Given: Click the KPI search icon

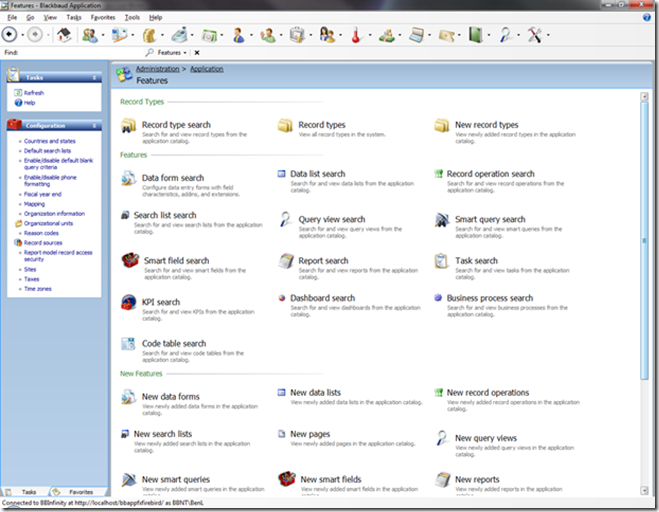Looking at the screenshot, I should click(x=128, y=303).
